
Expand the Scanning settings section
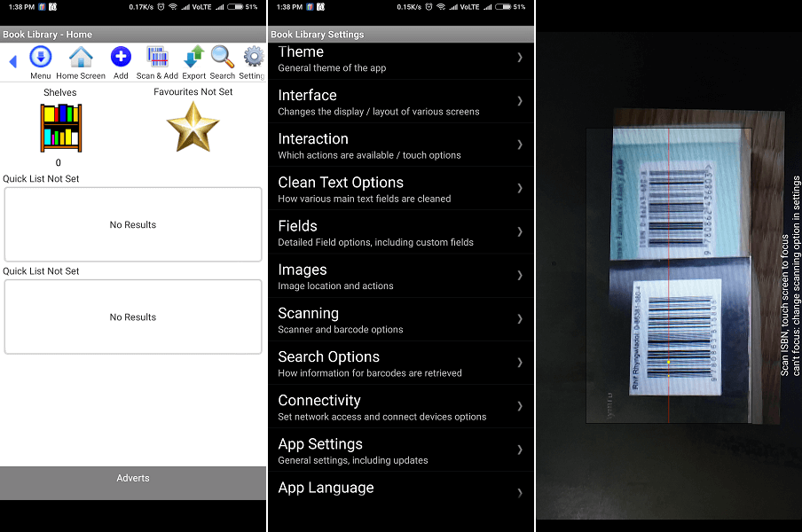[x=400, y=319]
